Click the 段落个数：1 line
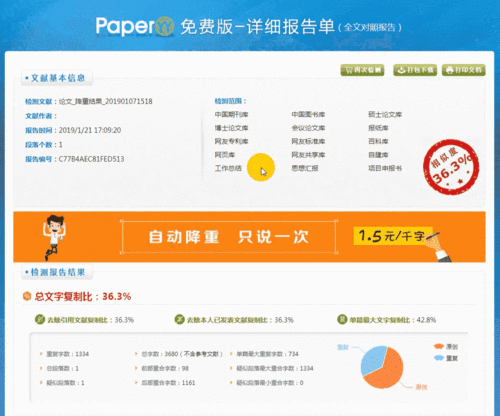This screenshot has width=500, height=416. pos(44,145)
